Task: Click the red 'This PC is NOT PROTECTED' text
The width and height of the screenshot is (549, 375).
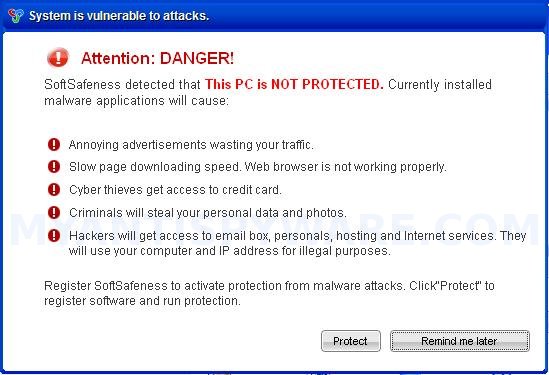Action: [294, 84]
